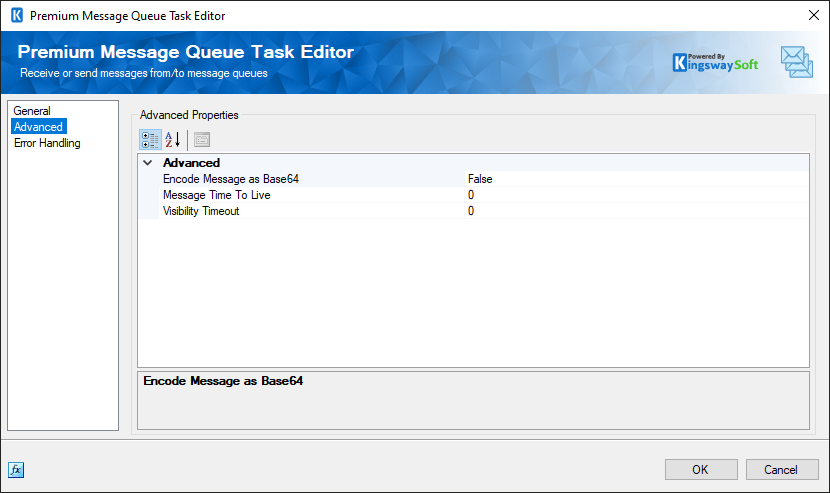This screenshot has width=830, height=493.
Task: Click the Encode Message as Base64 description heading
Action: [x=223, y=381]
